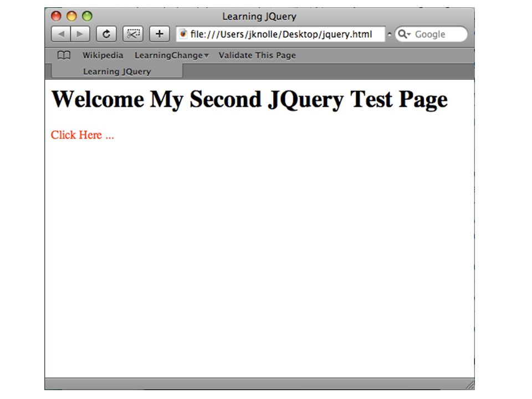
Task: Open the bookmarks book icon
Action: point(64,55)
